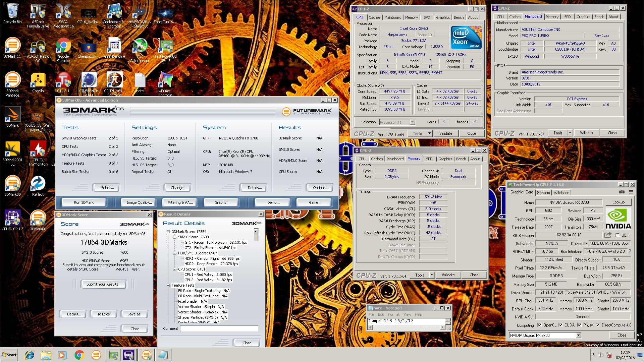Collapse the SM2.0 Score: 7600 node
644x362 pixels.
pyautogui.click(x=175, y=237)
